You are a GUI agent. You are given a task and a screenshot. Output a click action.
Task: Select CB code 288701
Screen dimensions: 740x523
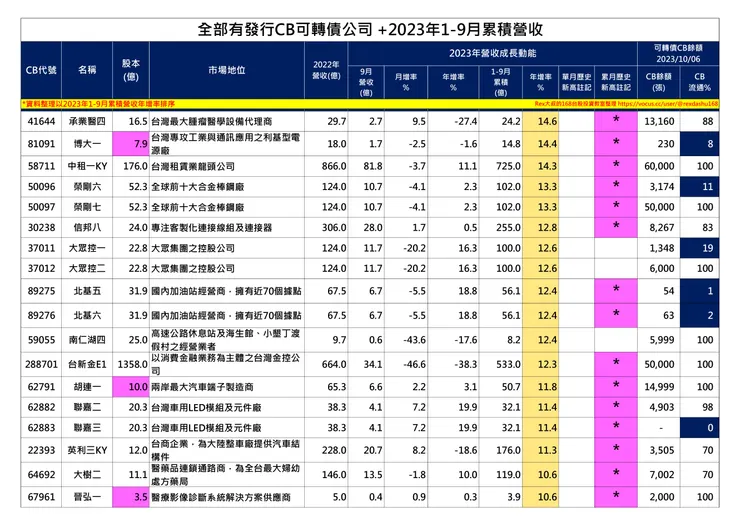click(x=41, y=364)
